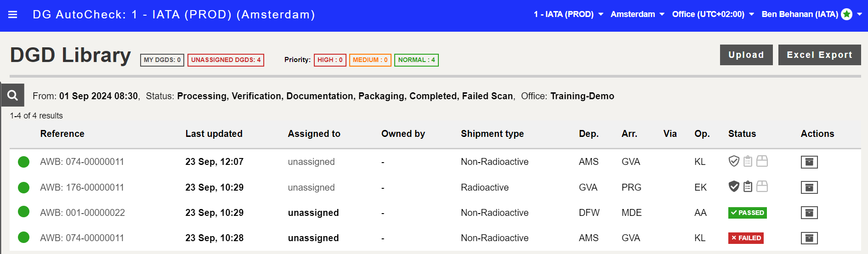Sort by the Last updated column header

click(214, 134)
